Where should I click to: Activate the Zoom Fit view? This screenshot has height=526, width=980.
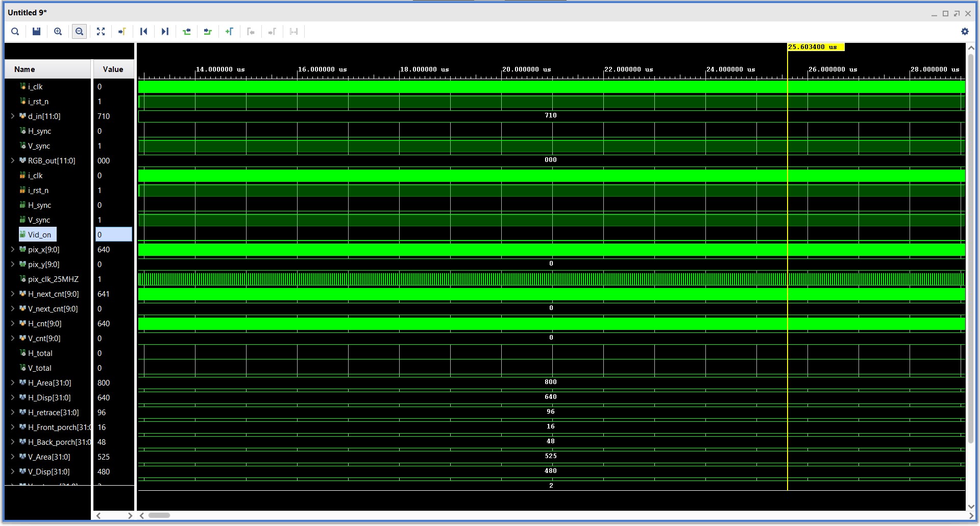(x=101, y=31)
